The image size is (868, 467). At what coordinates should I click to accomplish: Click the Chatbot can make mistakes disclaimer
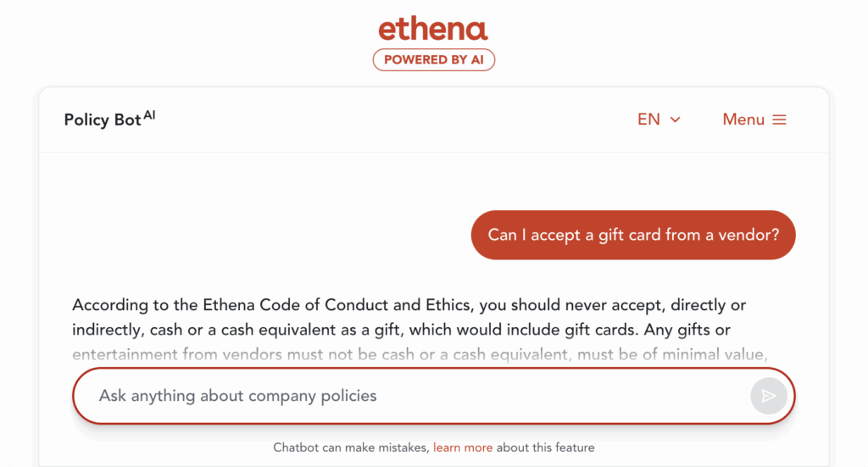click(x=352, y=448)
